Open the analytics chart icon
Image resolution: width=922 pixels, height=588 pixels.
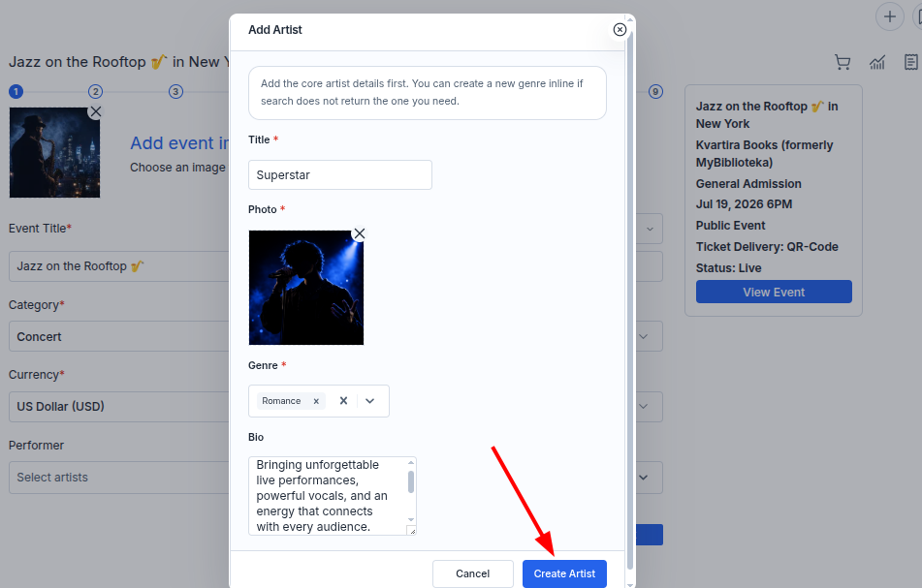877,62
